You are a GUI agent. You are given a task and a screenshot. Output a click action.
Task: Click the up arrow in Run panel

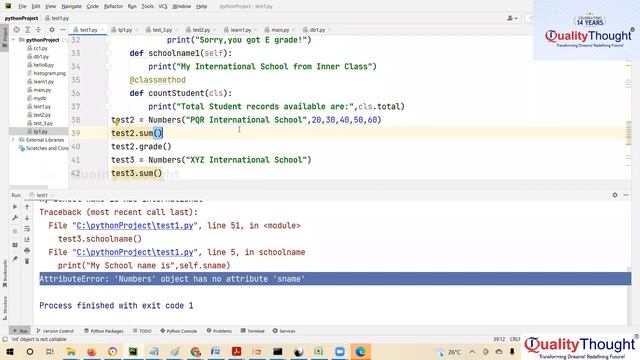[27, 207]
